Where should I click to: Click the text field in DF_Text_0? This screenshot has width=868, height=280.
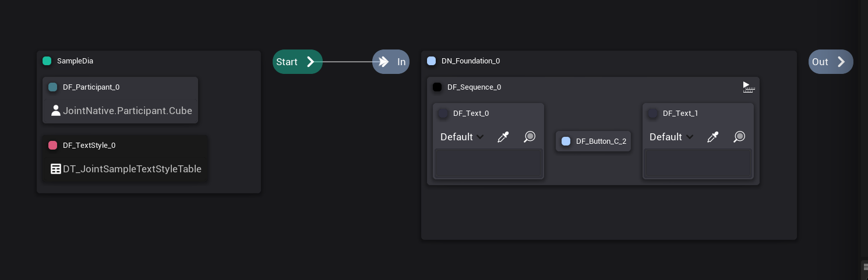488,163
